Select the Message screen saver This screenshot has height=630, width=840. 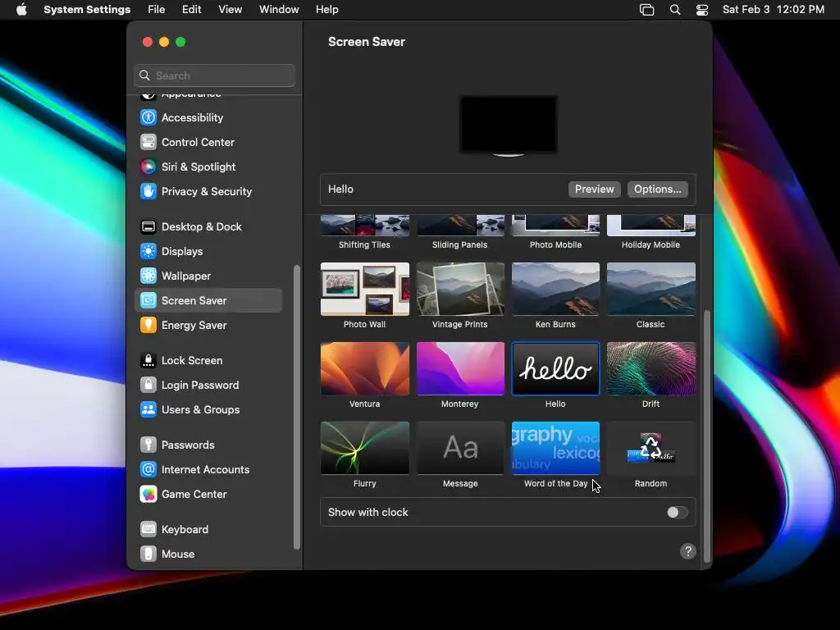(x=460, y=448)
